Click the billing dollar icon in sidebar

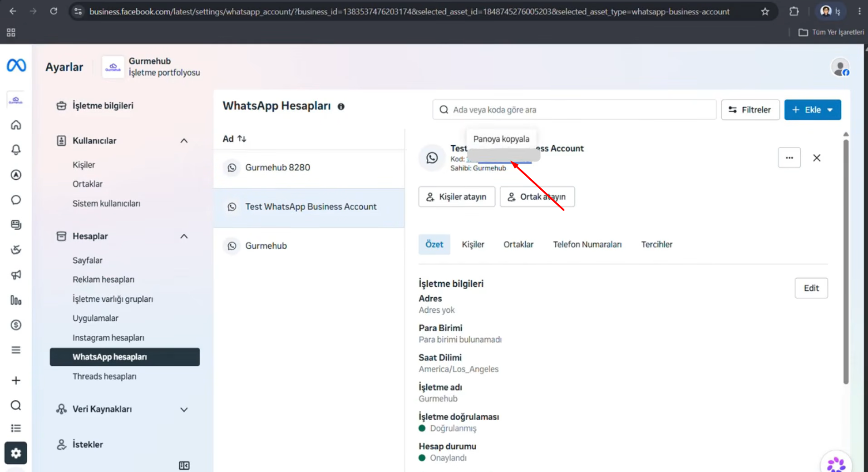[x=16, y=324]
